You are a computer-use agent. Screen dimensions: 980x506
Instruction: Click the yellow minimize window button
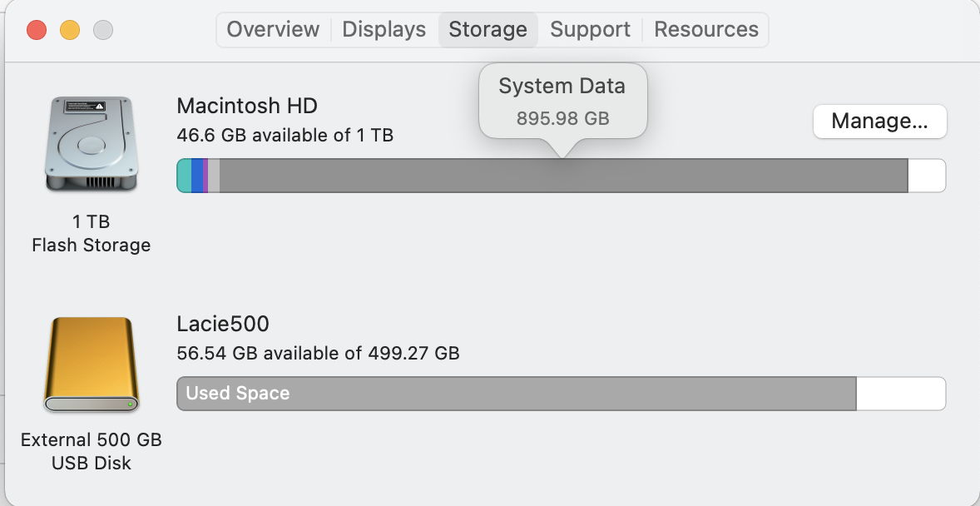pyautogui.click(x=70, y=31)
